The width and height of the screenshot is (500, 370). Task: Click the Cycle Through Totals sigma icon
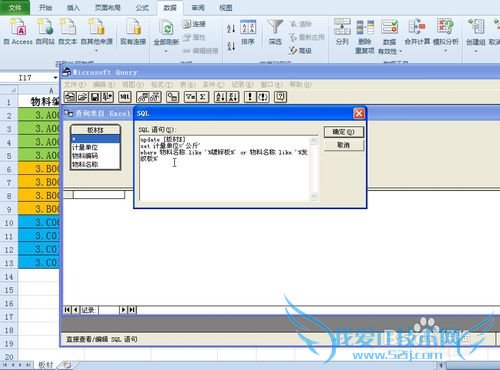(x=203, y=97)
